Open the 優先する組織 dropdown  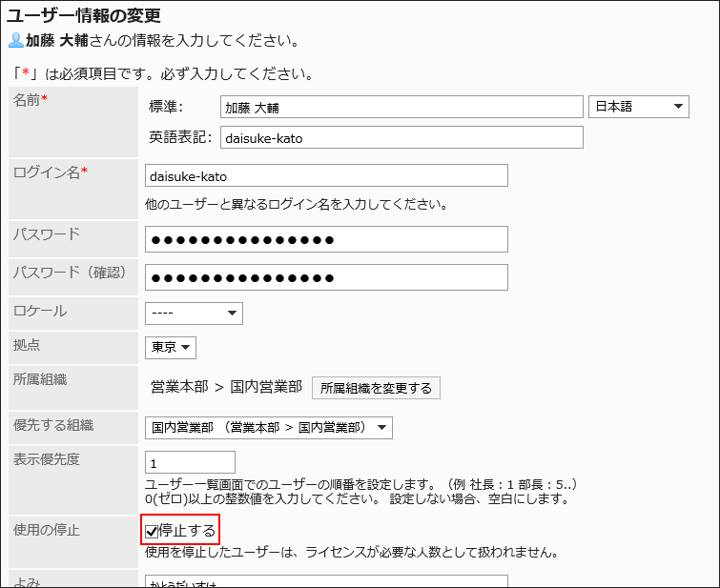(x=269, y=428)
